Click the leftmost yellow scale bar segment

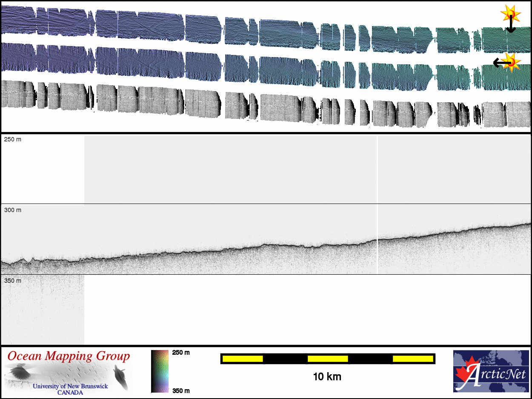[x=243, y=359]
